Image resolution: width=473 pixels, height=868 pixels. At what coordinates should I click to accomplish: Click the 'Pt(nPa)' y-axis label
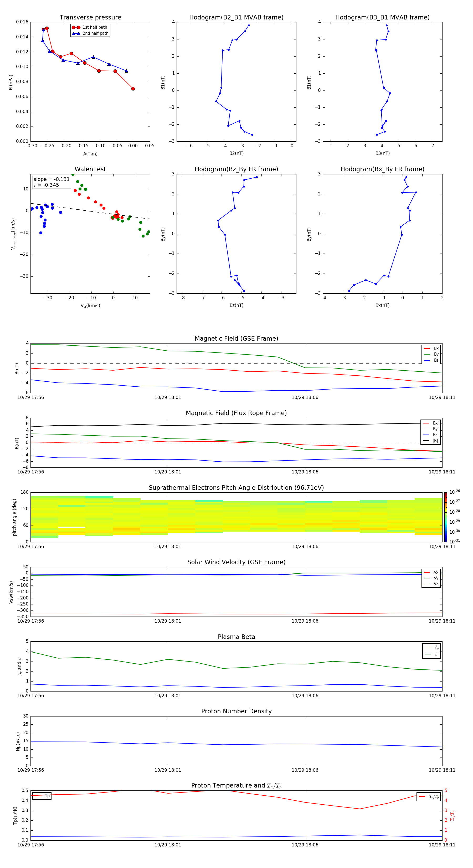[x=11, y=82]
